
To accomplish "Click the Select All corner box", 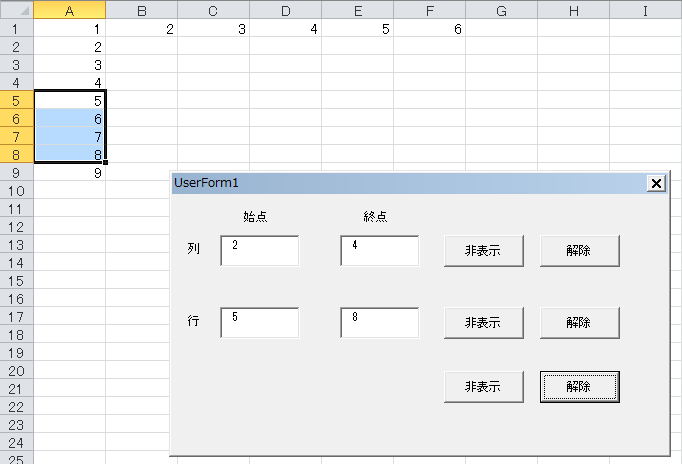I will [x=16, y=10].
